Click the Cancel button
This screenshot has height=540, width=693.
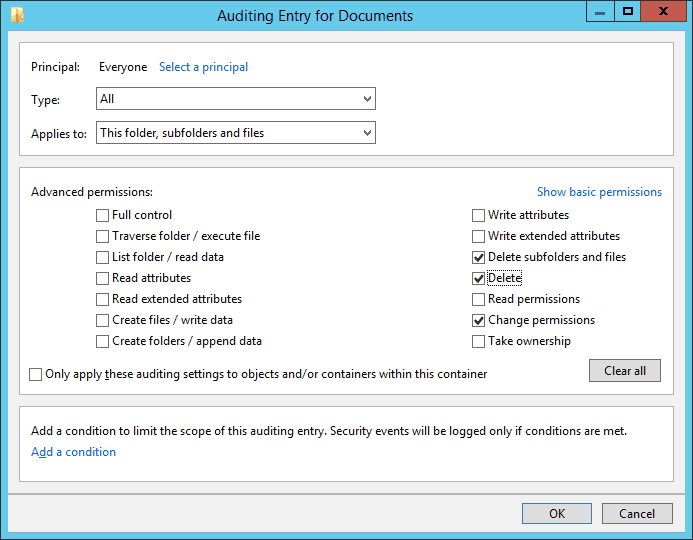tap(637, 513)
